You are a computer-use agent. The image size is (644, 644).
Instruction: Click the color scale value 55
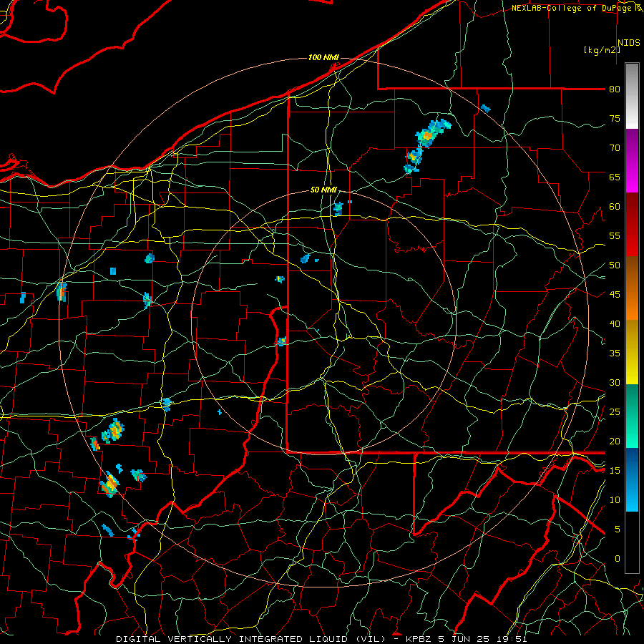pyautogui.click(x=615, y=235)
